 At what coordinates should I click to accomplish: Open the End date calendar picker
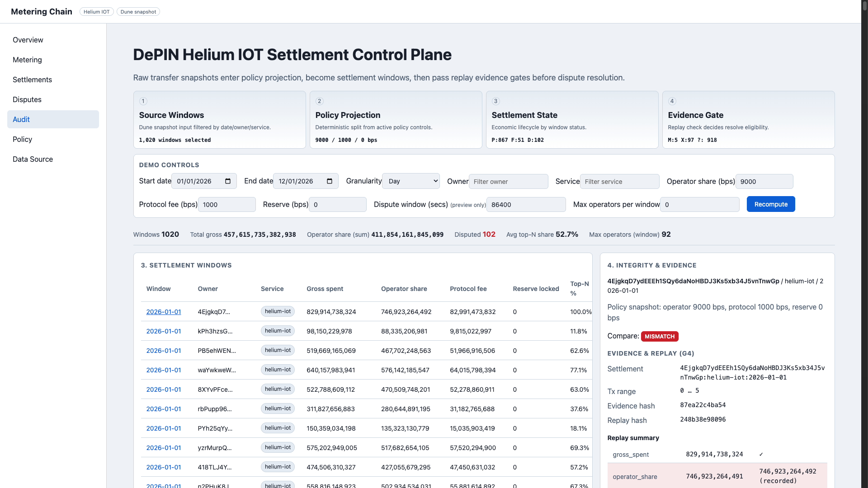point(330,181)
